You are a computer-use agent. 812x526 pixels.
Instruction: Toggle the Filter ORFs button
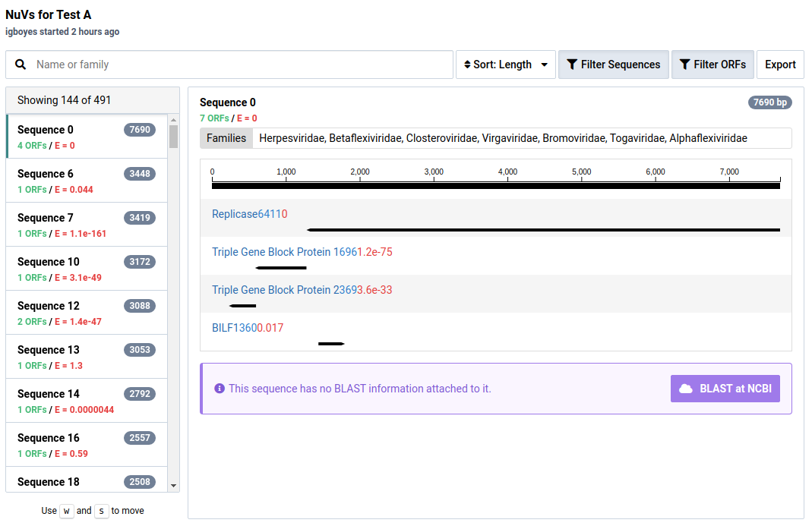click(712, 65)
